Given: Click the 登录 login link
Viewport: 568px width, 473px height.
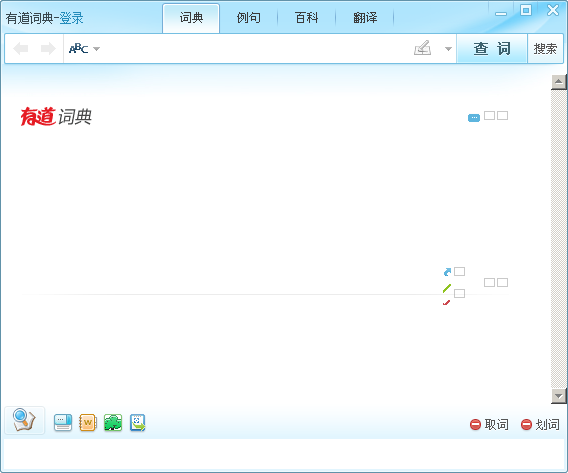Looking at the screenshot, I should click(x=71, y=18).
